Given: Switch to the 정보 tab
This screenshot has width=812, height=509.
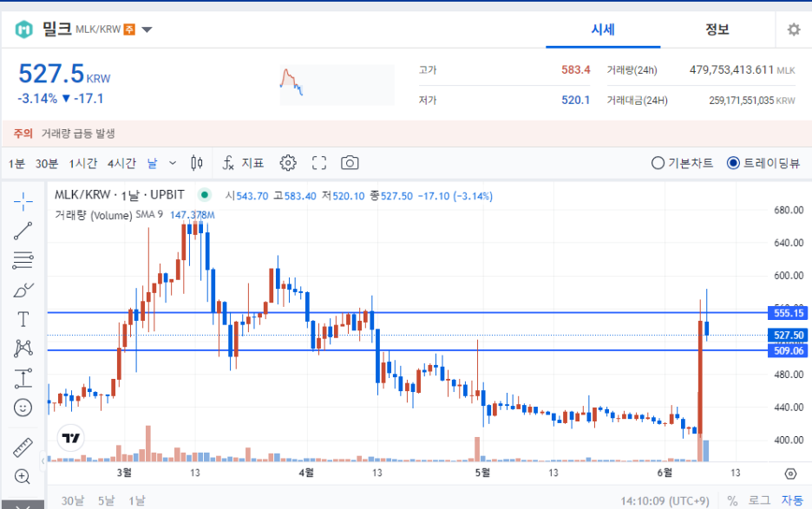Looking at the screenshot, I should click(717, 29).
